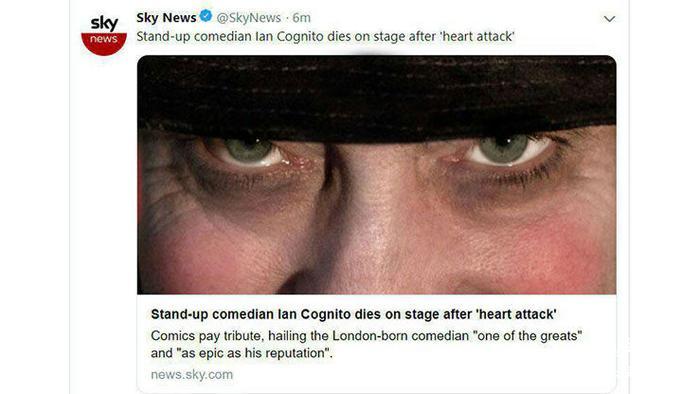The height and width of the screenshot is (394, 700).
Task: Click the black hat brim in photo
Action: 377,96
